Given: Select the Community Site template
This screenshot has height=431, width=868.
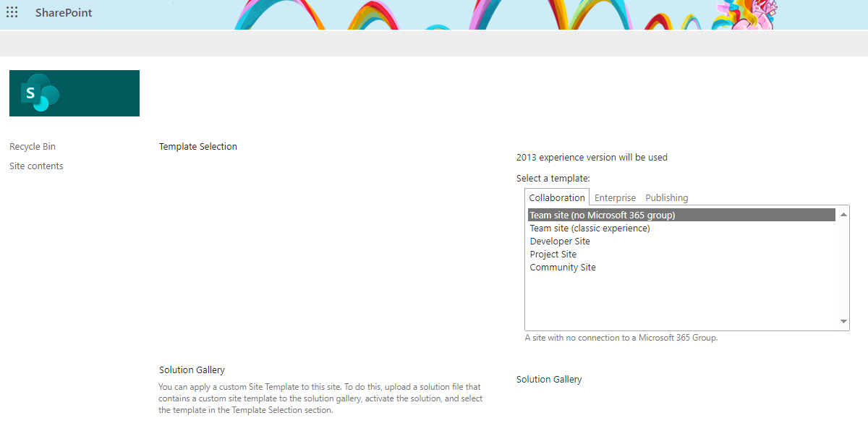Looking at the screenshot, I should point(563,267).
